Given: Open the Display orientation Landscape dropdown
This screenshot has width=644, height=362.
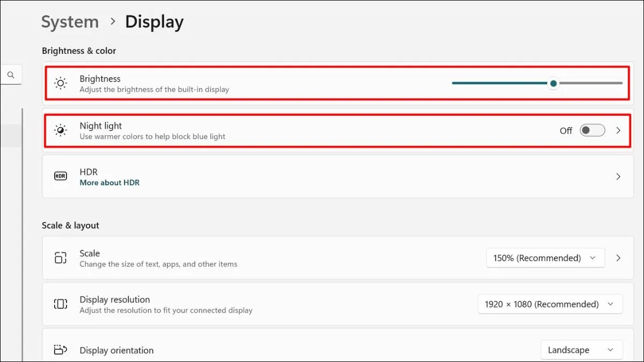Looking at the screenshot, I should coord(581,350).
